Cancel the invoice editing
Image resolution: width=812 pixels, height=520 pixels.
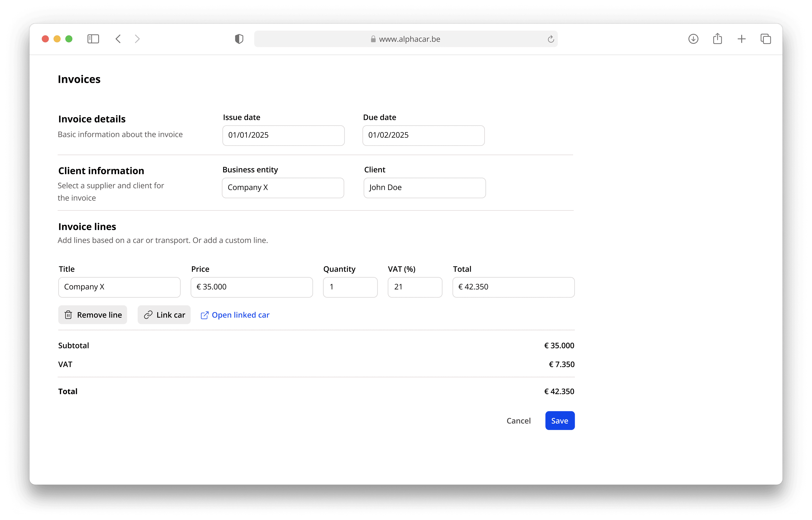point(518,421)
